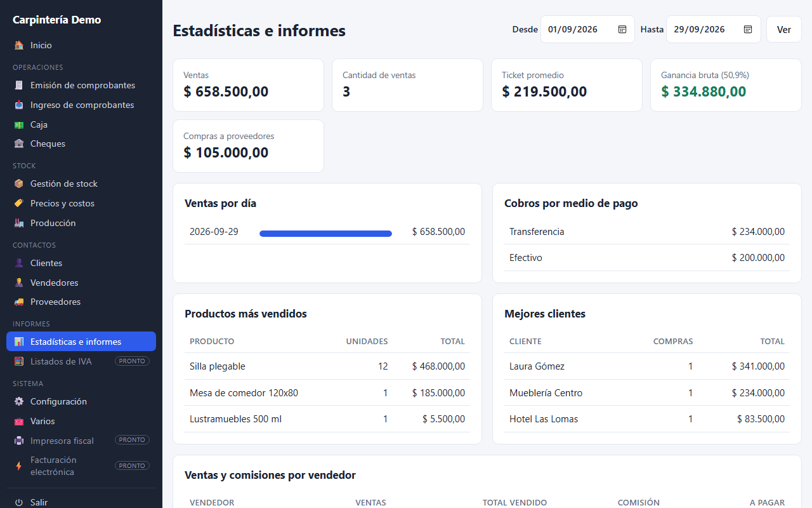Click the Gestión de stock box icon
The image size is (812, 508).
pyautogui.click(x=19, y=184)
